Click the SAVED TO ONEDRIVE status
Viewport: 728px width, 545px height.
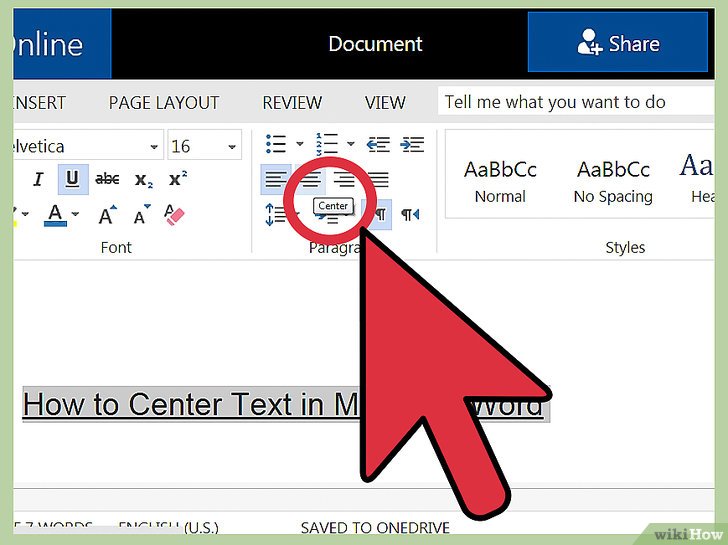click(375, 528)
